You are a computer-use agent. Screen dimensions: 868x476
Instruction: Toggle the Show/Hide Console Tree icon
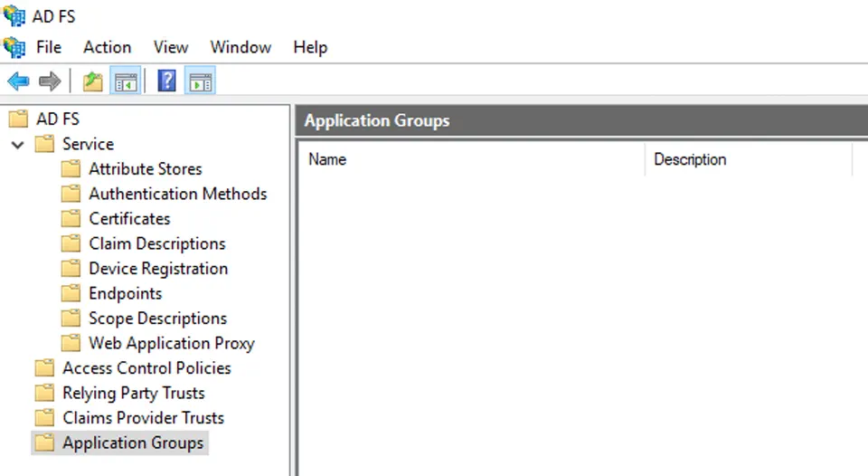point(126,81)
